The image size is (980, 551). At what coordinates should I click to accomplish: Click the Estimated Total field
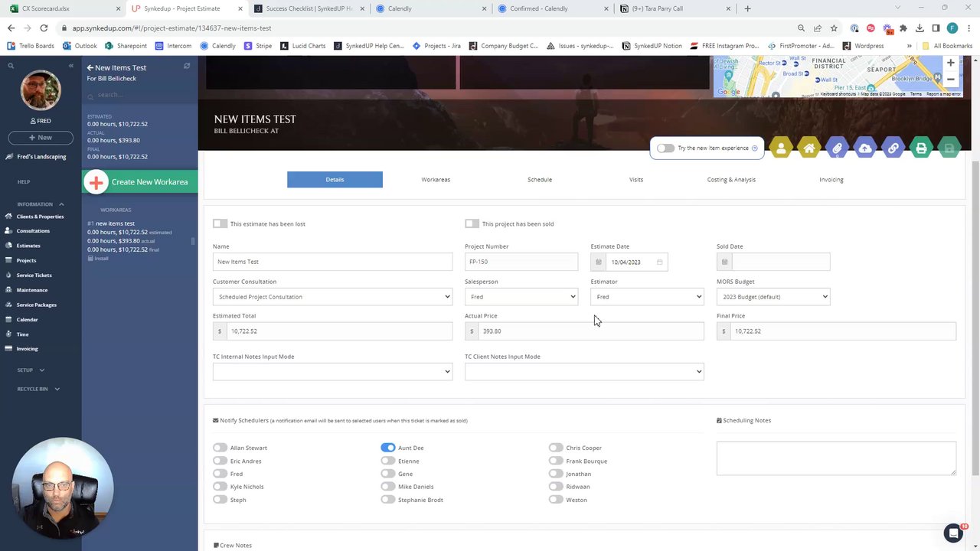[333, 331]
